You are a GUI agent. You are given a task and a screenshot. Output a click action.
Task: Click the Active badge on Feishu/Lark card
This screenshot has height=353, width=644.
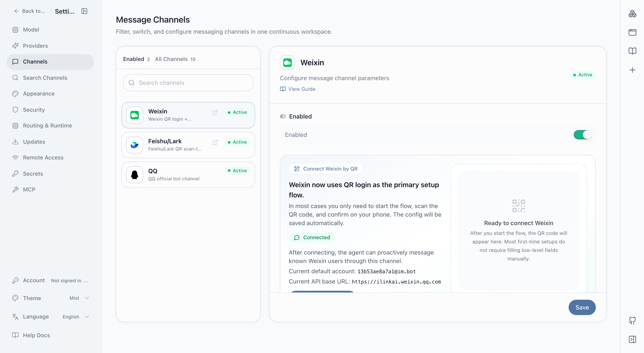click(x=237, y=142)
